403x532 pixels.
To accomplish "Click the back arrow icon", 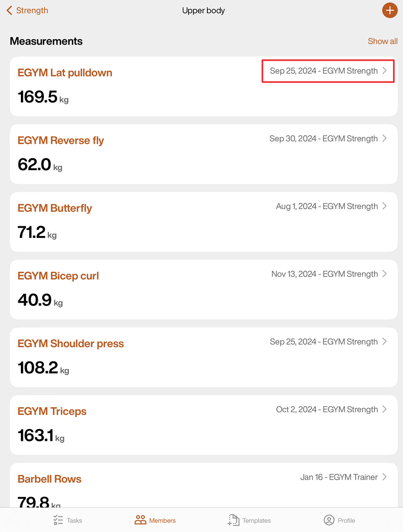I will pyautogui.click(x=9, y=10).
